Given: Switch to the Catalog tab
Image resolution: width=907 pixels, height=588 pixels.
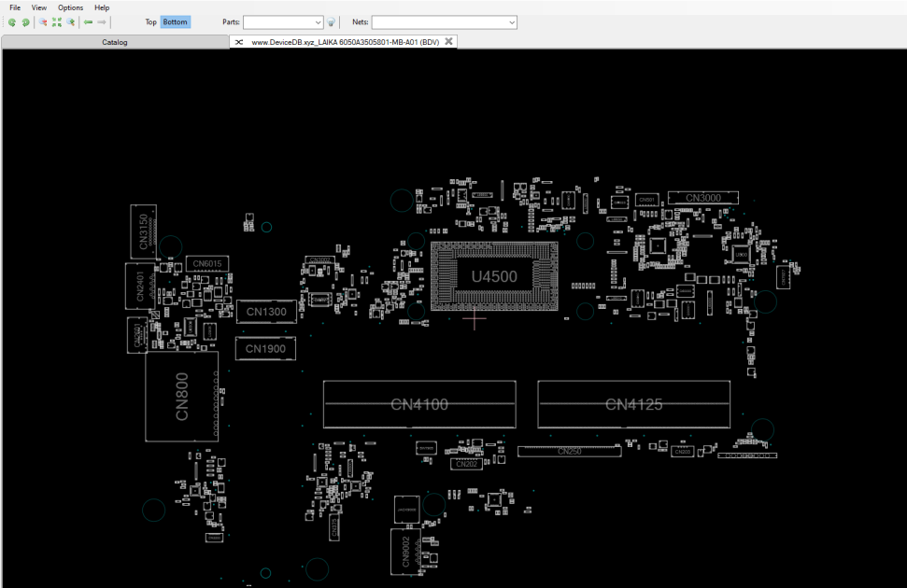Looking at the screenshot, I should click(x=115, y=42).
